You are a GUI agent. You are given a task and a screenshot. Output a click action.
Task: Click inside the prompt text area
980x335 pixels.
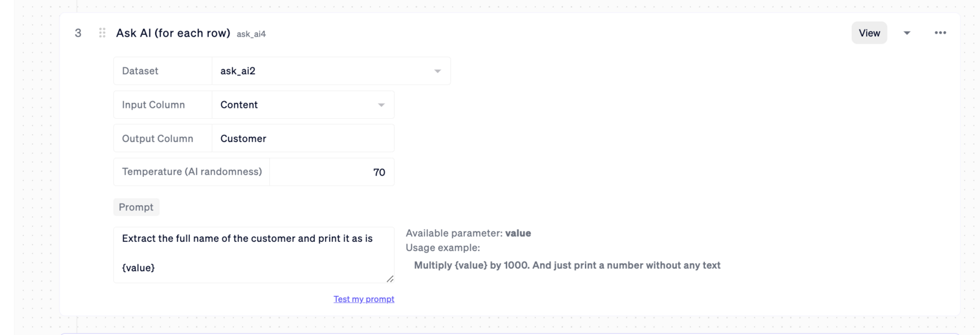tap(254, 254)
